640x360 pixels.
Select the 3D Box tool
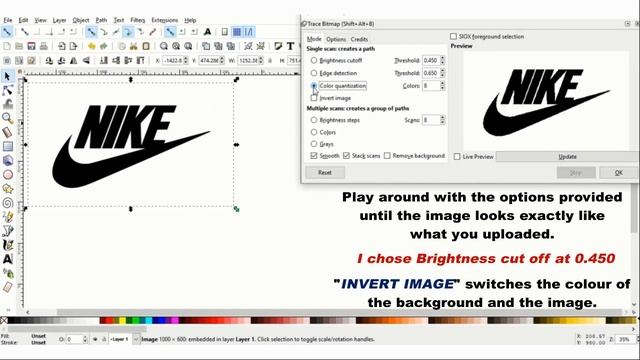(7, 160)
